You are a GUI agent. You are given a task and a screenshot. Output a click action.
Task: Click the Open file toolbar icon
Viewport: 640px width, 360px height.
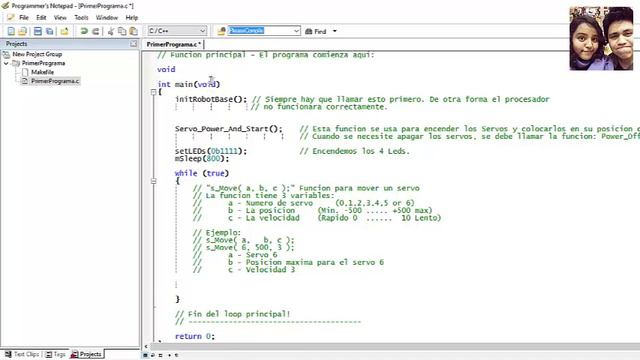click(x=22, y=31)
